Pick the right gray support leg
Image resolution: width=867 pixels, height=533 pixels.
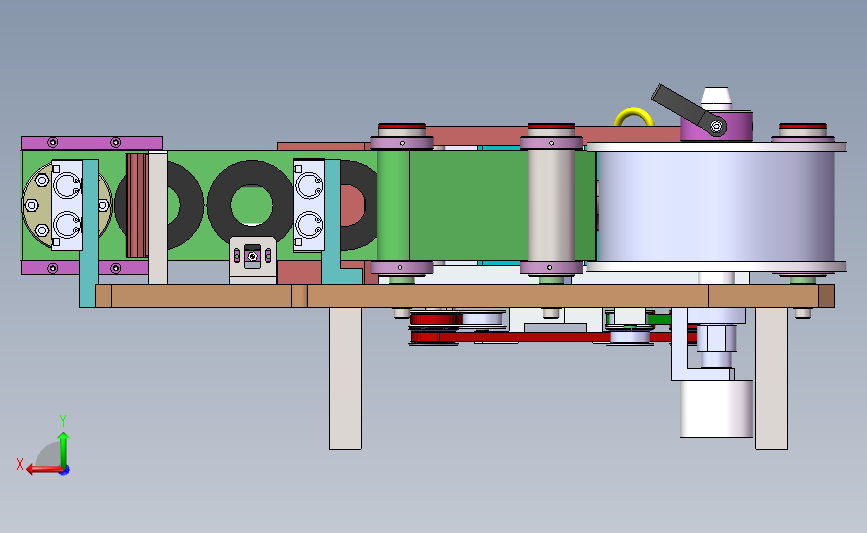(x=771, y=378)
